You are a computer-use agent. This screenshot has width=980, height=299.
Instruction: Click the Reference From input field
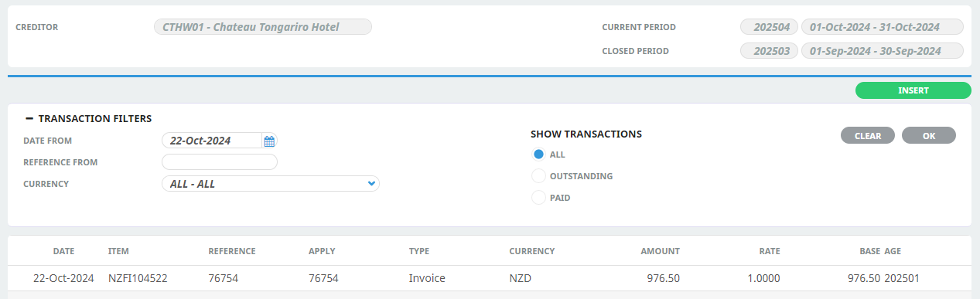pos(220,162)
